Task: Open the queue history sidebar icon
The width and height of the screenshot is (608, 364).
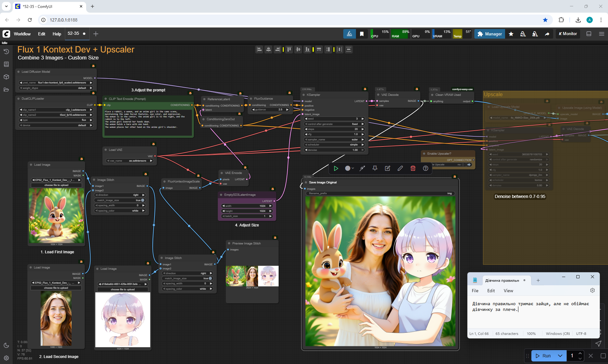Action: tap(6, 52)
